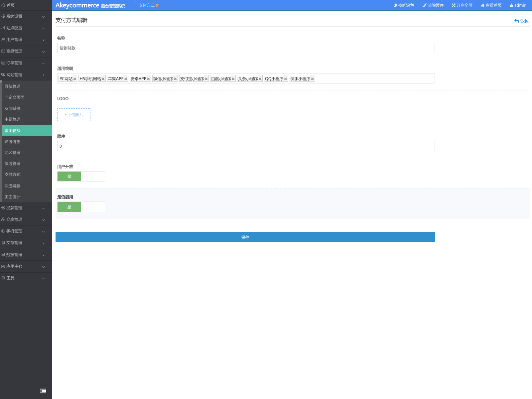The height and width of the screenshot is (399, 532).
Task: Toggle the 用户开放 switch
Action: pyautogui.click(x=81, y=177)
